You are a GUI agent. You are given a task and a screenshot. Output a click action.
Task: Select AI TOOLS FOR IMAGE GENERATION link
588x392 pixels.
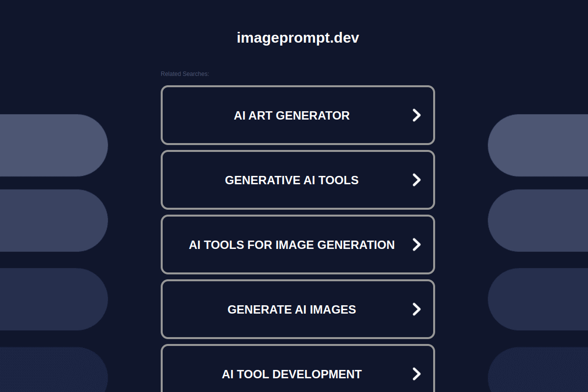[x=298, y=245]
